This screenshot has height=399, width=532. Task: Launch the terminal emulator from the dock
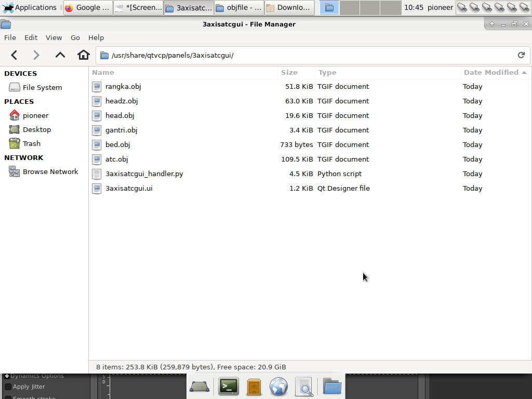point(228,387)
